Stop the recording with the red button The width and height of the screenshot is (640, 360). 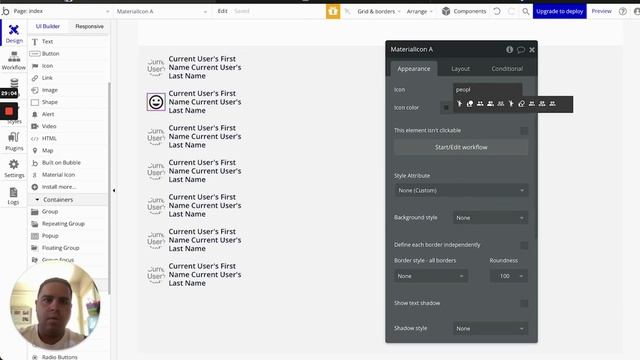9,111
